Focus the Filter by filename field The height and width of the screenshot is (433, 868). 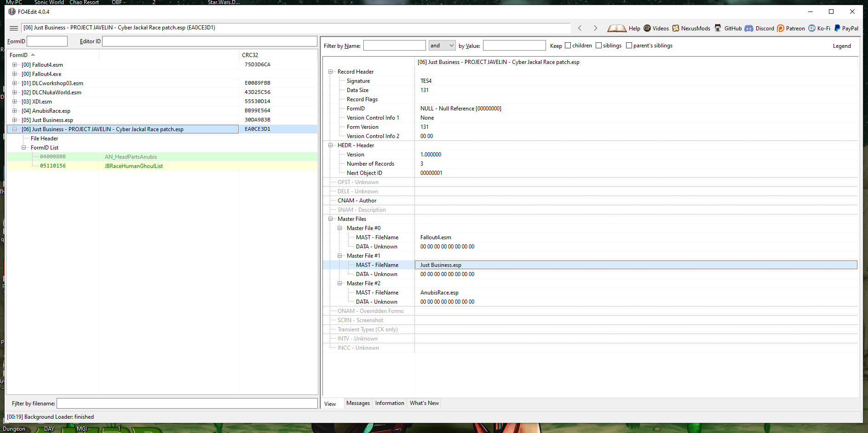pos(187,404)
